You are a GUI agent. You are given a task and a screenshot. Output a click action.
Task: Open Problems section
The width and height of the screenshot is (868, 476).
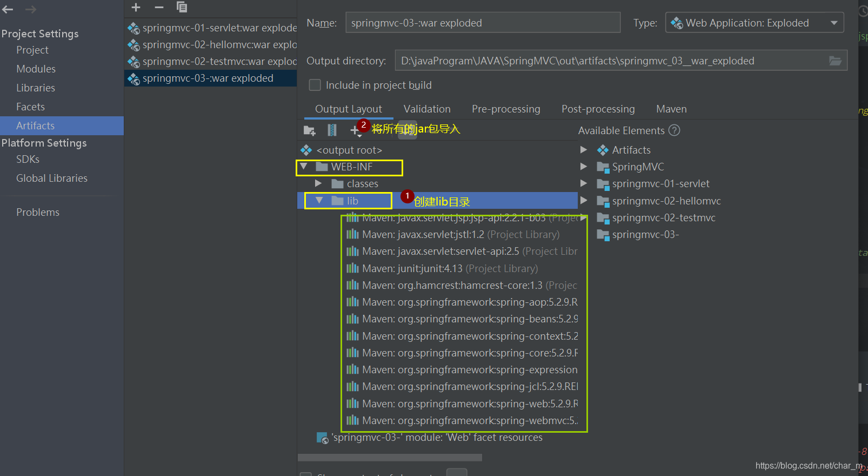tap(38, 212)
